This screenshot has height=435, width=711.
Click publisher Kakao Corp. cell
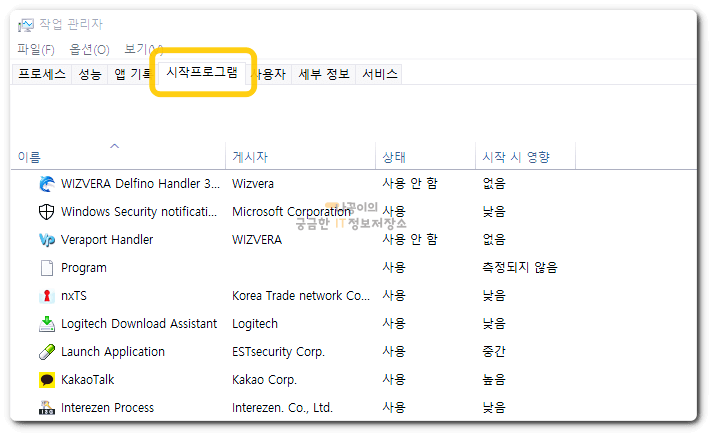pyautogui.click(x=264, y=380)
